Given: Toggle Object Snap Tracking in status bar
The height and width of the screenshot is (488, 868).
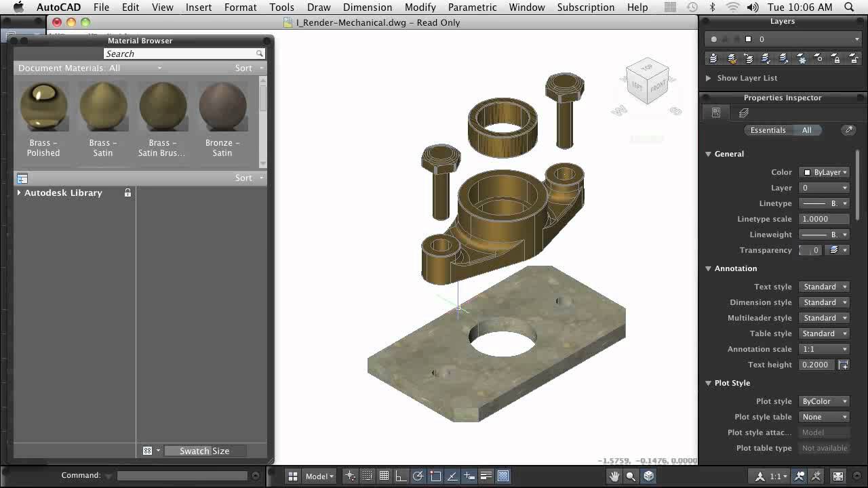Looking at the screenshot, I should (452, 476).
